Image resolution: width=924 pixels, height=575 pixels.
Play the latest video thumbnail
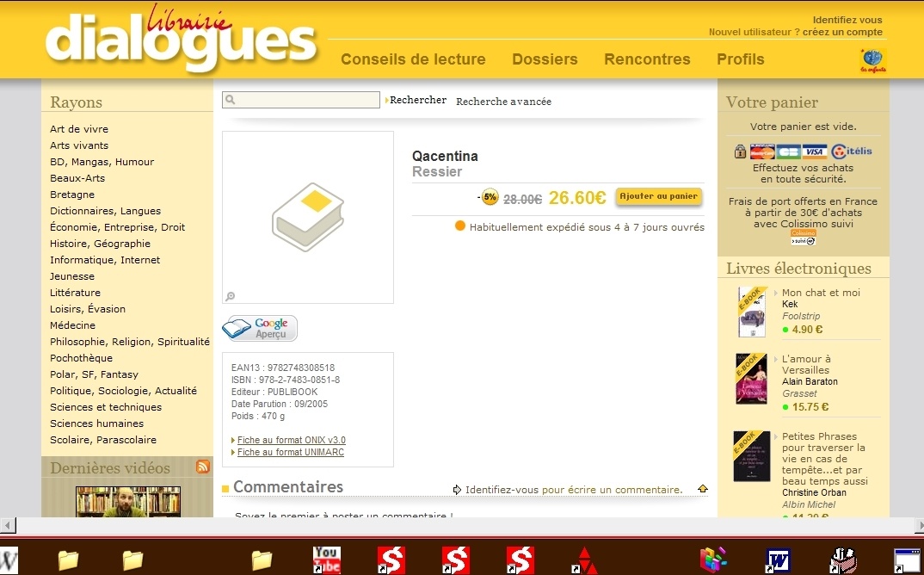tap(128, 502)
